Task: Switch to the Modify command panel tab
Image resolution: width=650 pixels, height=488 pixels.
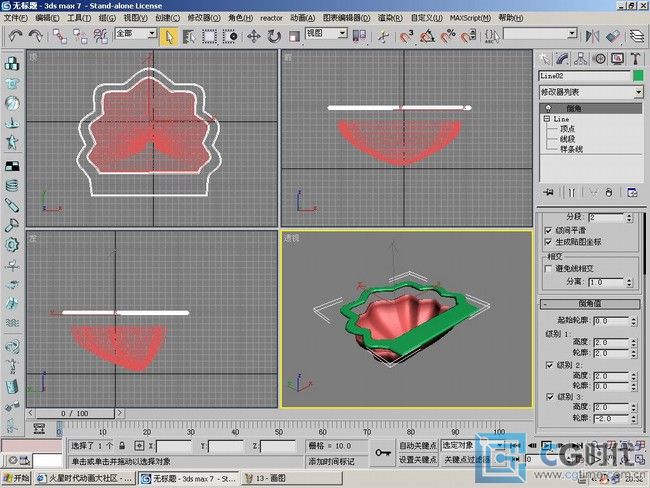Action: point(563,59)
